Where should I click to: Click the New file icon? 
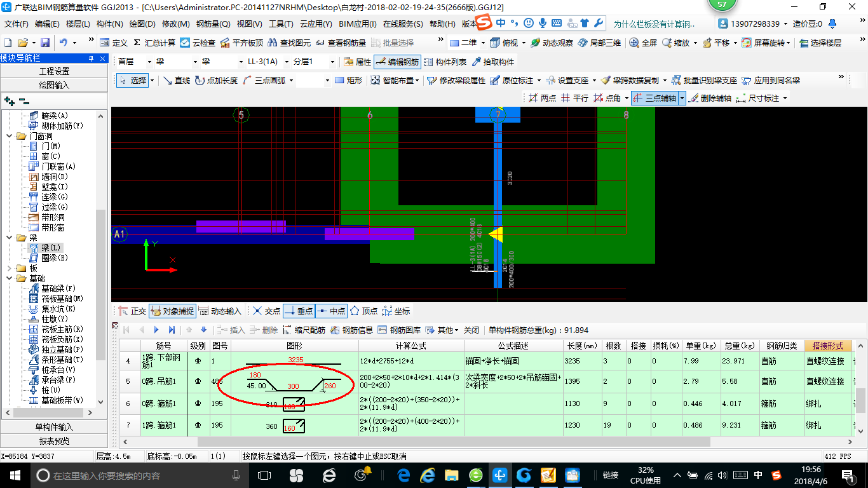[8, 43]
